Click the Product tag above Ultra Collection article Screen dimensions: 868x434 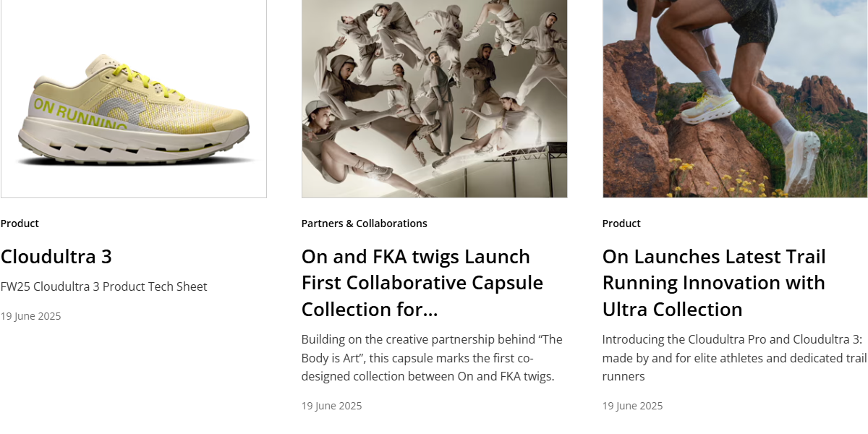click(621, 224)
